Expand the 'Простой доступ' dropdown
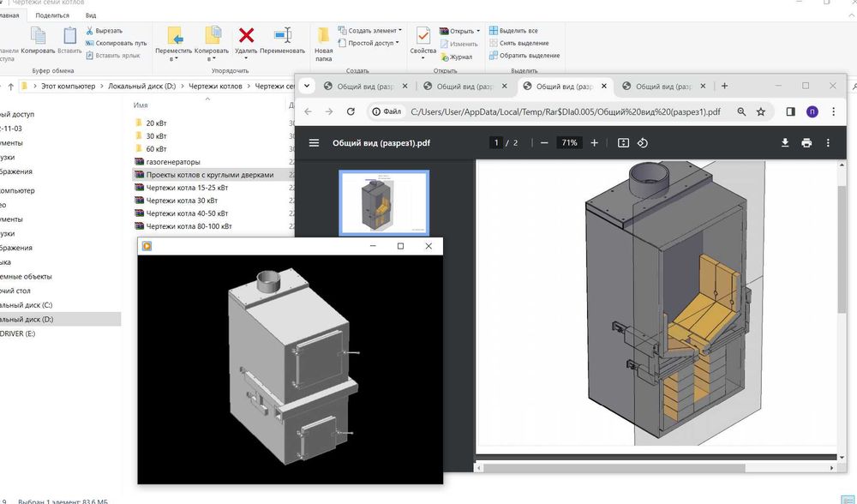The width and height of the screenshot is (857, 504). 369,43
